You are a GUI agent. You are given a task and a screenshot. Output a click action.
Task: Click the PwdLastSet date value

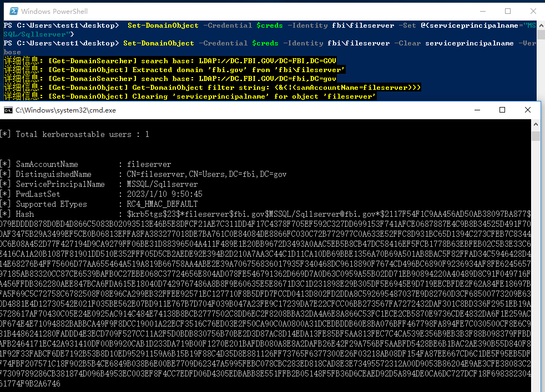pos(164,194)
